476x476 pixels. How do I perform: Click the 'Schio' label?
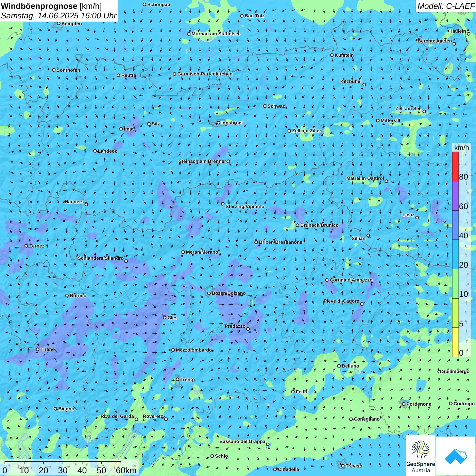pos(221,456)
